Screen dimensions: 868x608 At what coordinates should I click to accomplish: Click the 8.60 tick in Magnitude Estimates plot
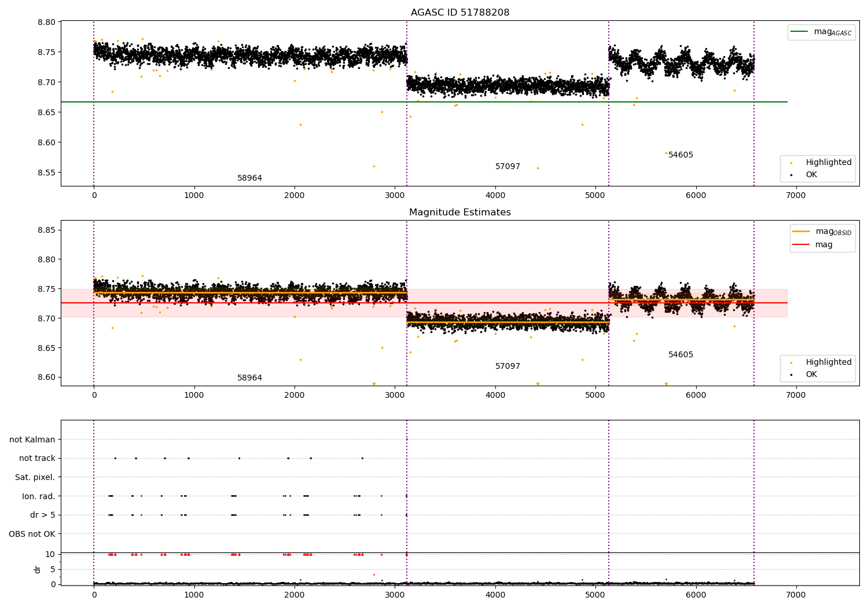pos(46,378)
